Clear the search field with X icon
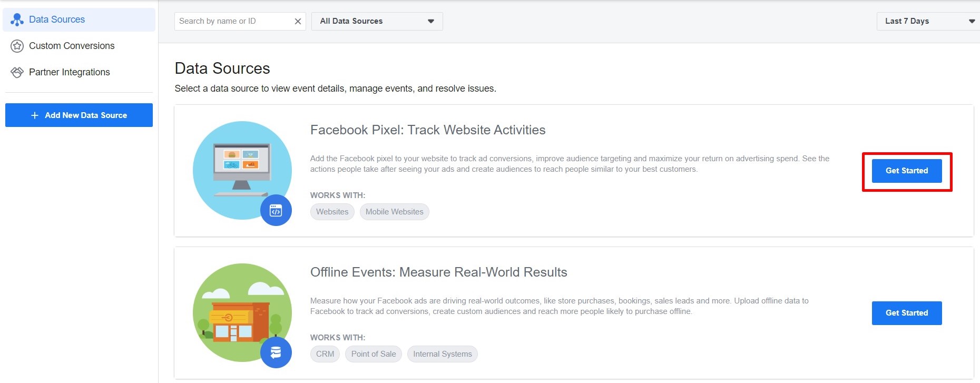 pos(298,21)
